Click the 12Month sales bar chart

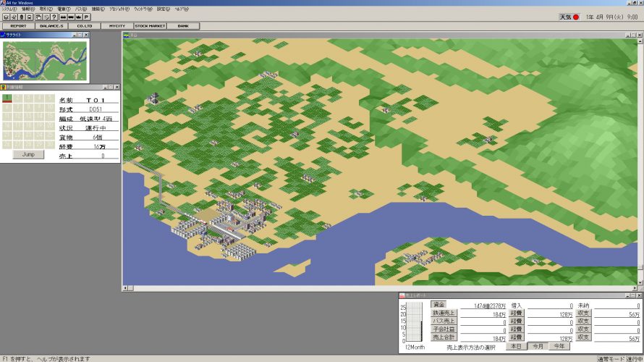pos(415,322)
